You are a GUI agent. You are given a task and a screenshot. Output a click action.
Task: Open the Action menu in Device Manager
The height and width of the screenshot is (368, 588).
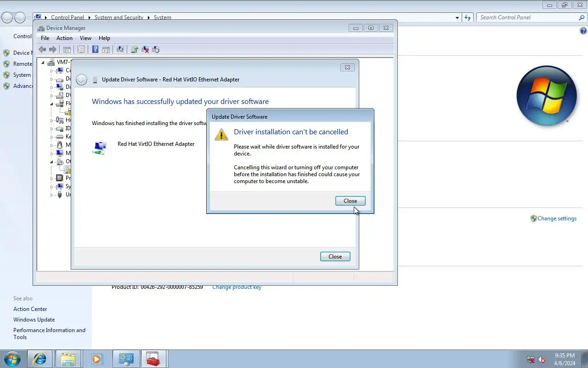(64, 38)
